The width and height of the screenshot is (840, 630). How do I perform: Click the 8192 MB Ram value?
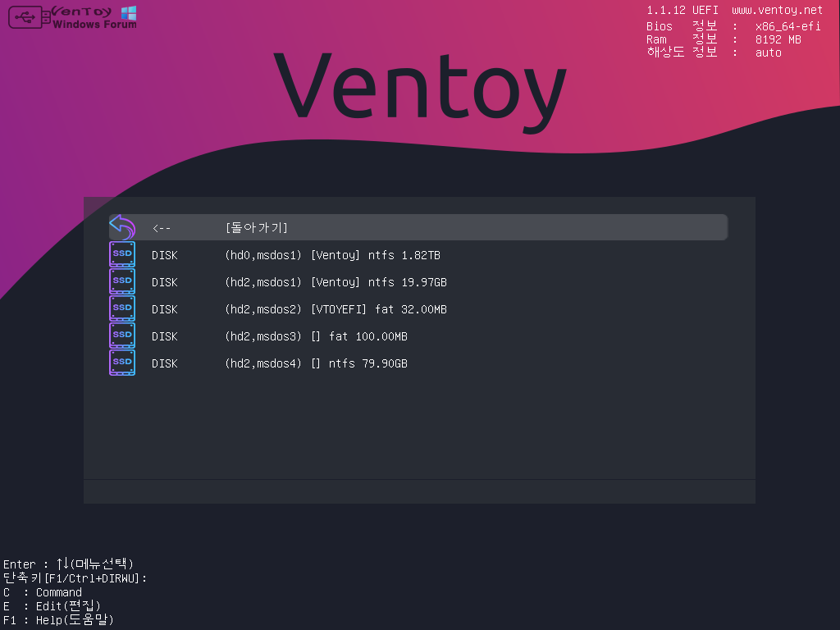[x=778, y=39]
